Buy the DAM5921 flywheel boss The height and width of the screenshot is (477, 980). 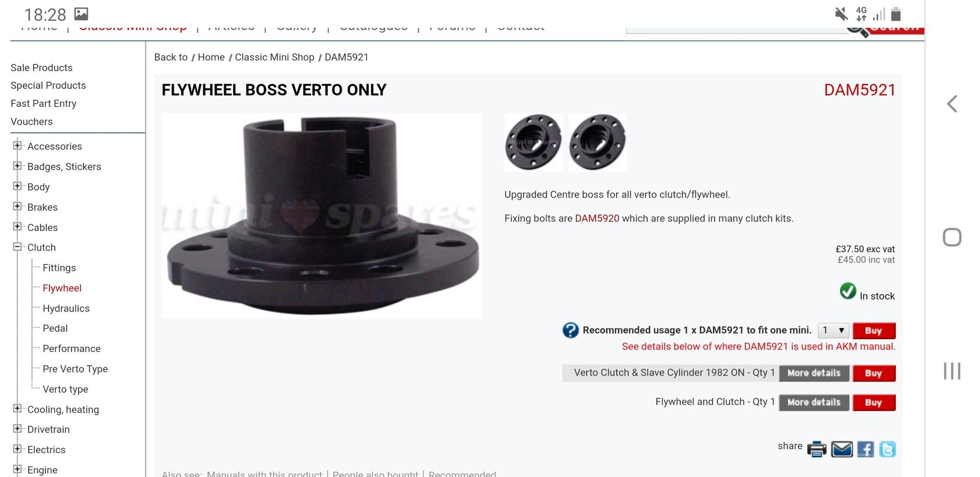point(874,330)
